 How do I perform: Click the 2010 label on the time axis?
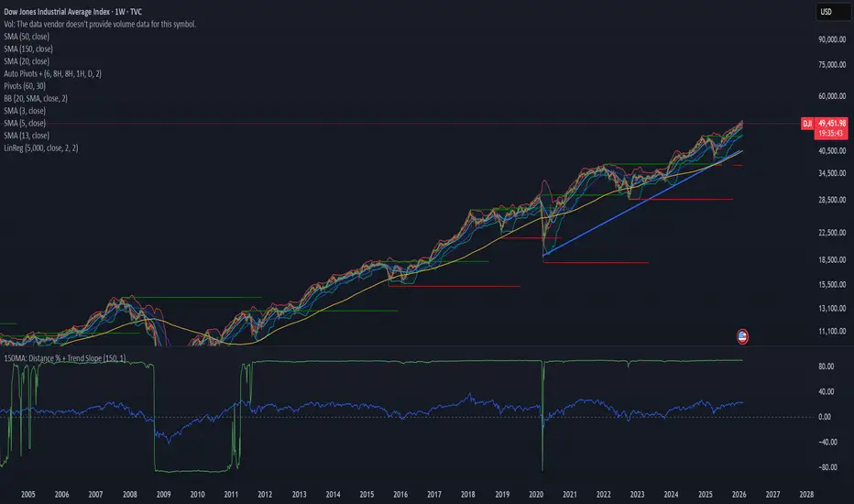(197, 495)
